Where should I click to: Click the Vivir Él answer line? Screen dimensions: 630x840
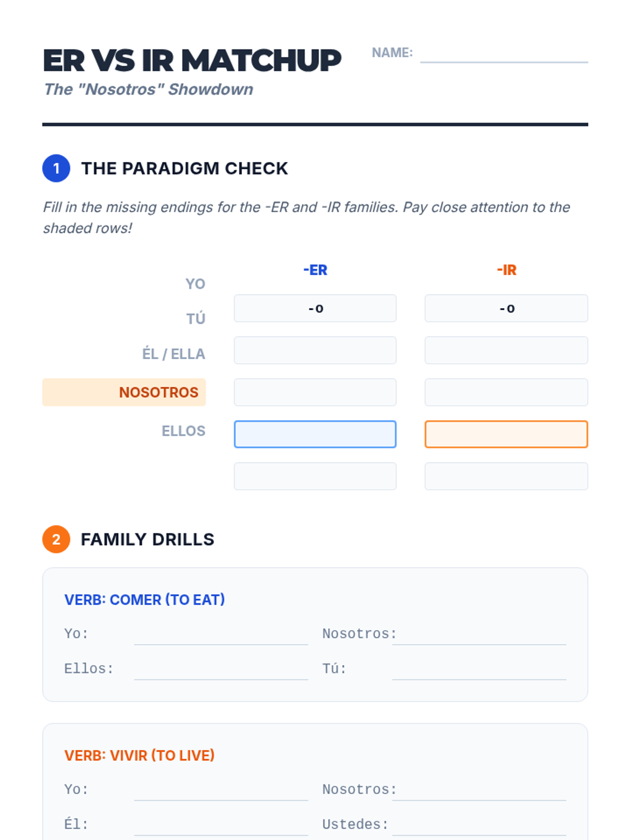pos(221,827)
